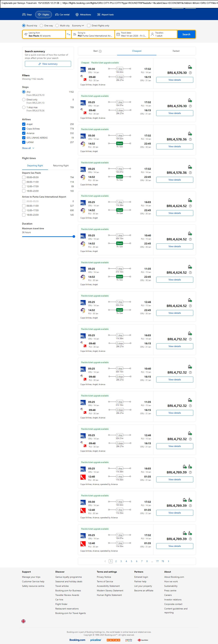
Task: Click the swap origin and destination arrows icon
Action: coord(69,34)
